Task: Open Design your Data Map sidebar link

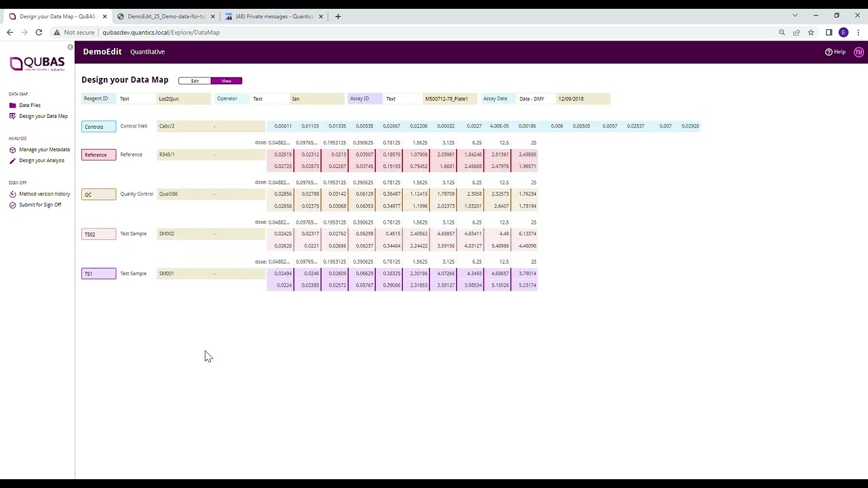Action: tap(43, 116)
